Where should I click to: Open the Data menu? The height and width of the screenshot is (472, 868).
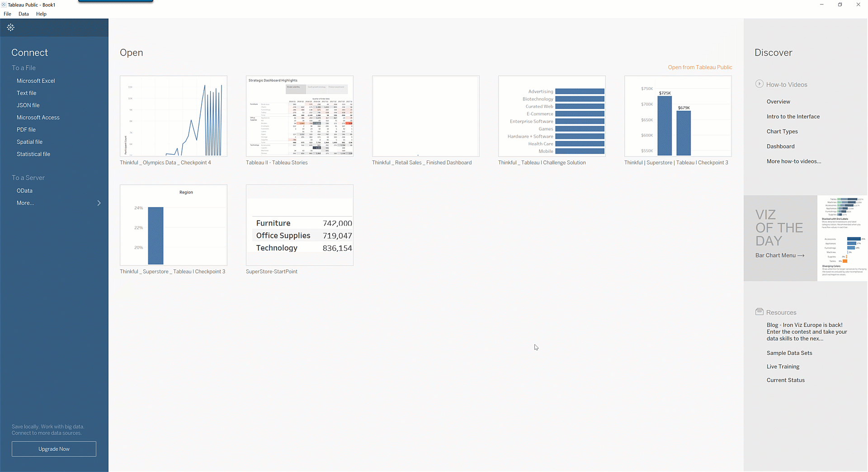tap(24, 14)
